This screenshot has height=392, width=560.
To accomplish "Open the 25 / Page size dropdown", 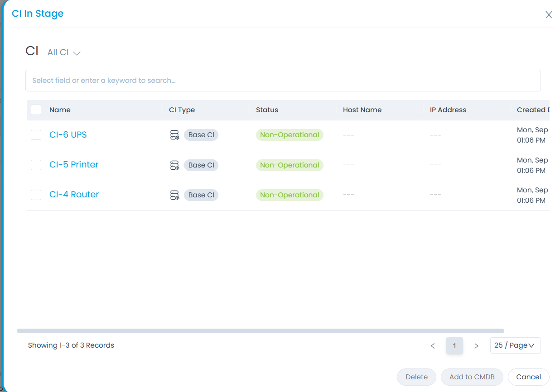I will coord(515,345).
